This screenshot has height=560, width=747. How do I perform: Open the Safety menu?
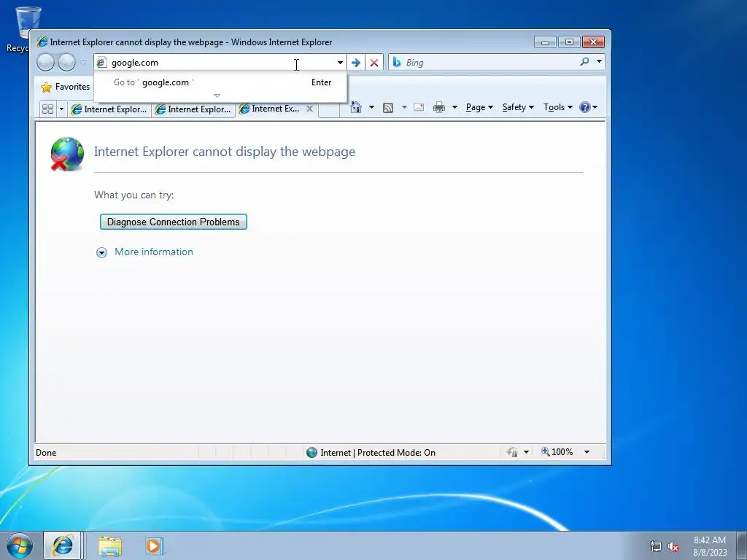click(x=518, y=107)
